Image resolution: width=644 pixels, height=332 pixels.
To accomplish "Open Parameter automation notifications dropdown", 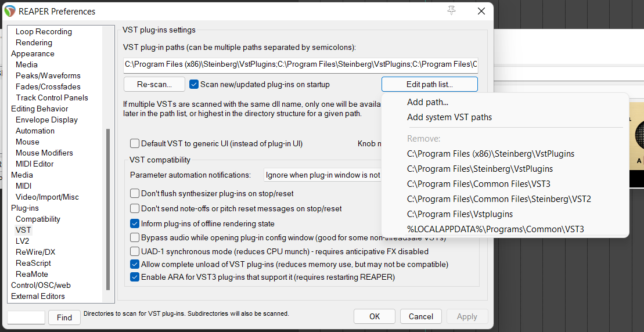I will [322, 175].
